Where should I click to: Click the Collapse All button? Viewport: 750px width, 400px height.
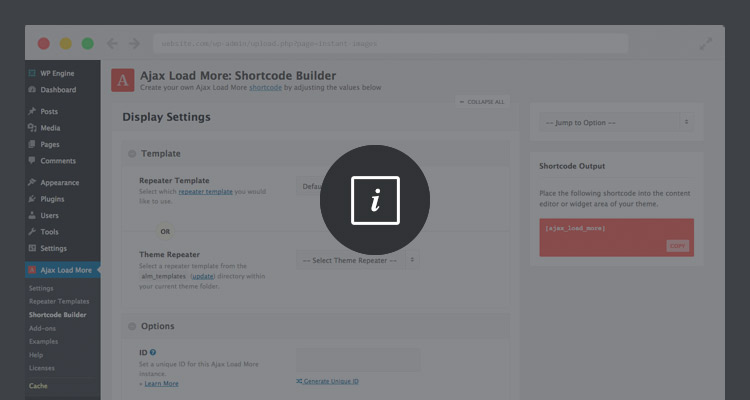[x=482, y=102]
